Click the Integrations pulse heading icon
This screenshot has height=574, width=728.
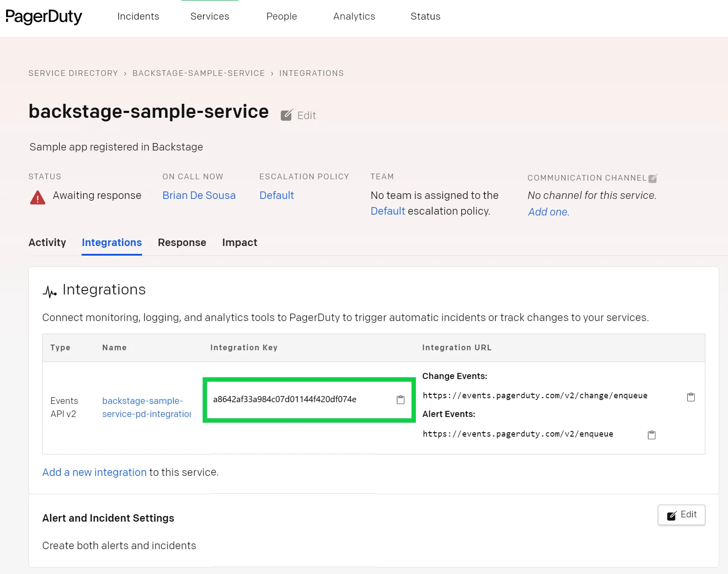tap(50, 291)
